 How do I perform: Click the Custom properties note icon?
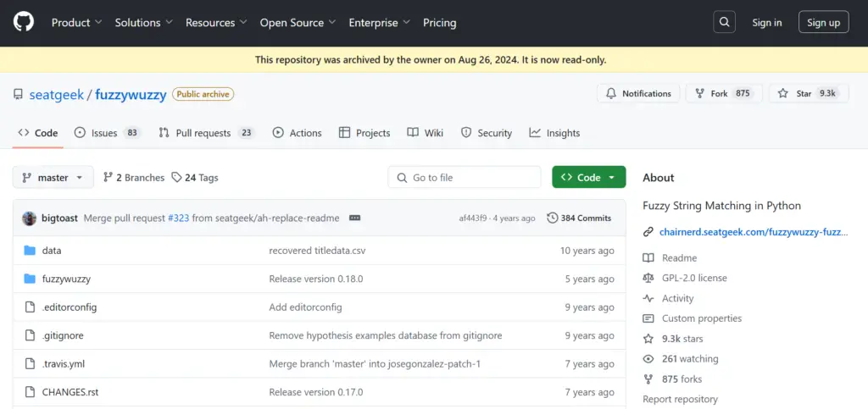point(648,318)
